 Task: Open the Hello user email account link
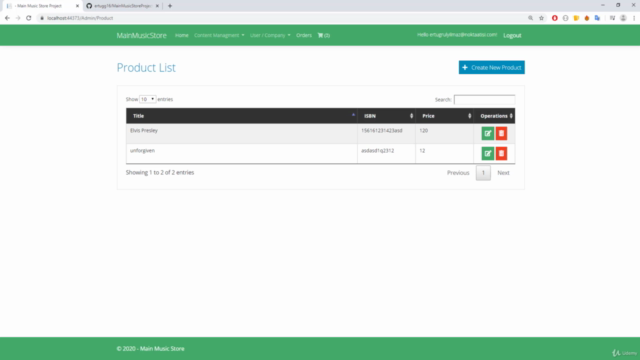tap(457, 35)
